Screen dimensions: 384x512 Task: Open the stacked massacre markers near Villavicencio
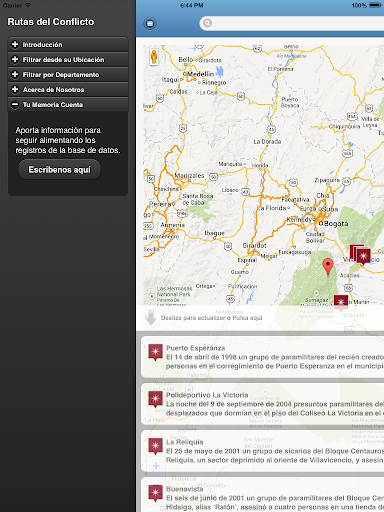(x=360, y=255)
